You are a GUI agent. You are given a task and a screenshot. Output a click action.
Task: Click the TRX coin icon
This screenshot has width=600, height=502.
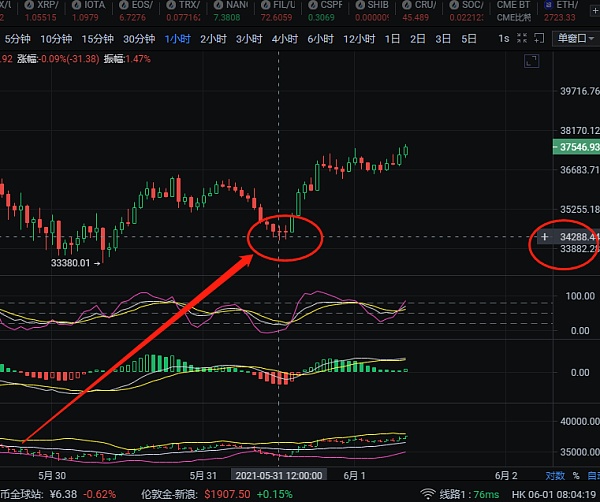pos(171,5)
